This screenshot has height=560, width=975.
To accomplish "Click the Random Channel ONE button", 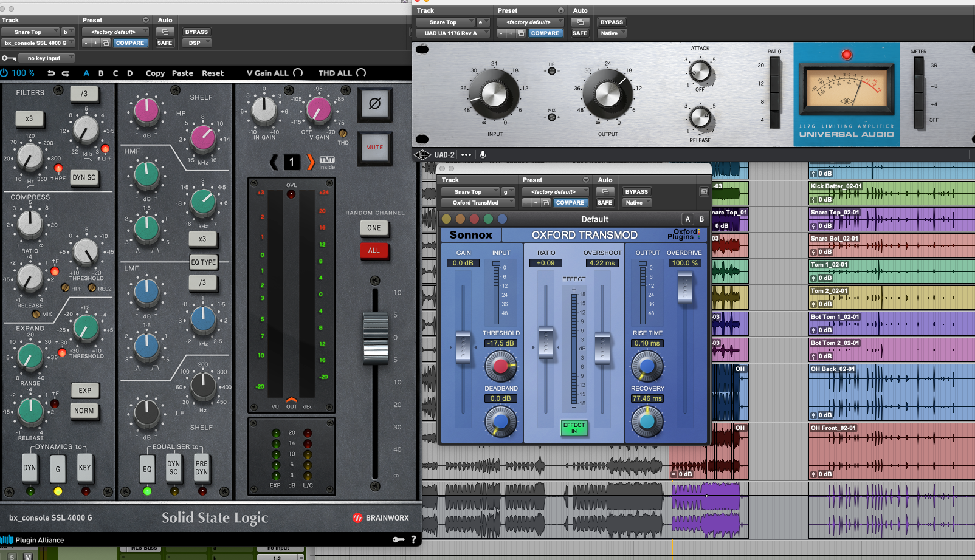I will [x=374, y=228].
